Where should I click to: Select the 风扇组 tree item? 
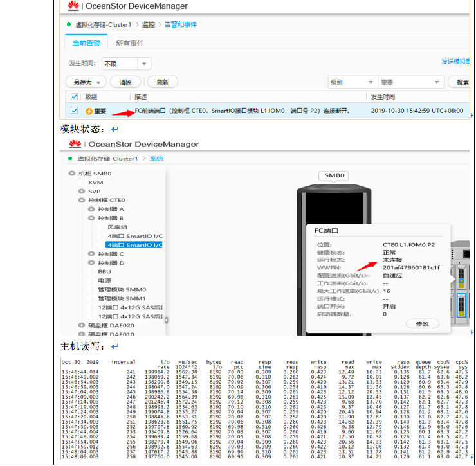tap(117, 227)
